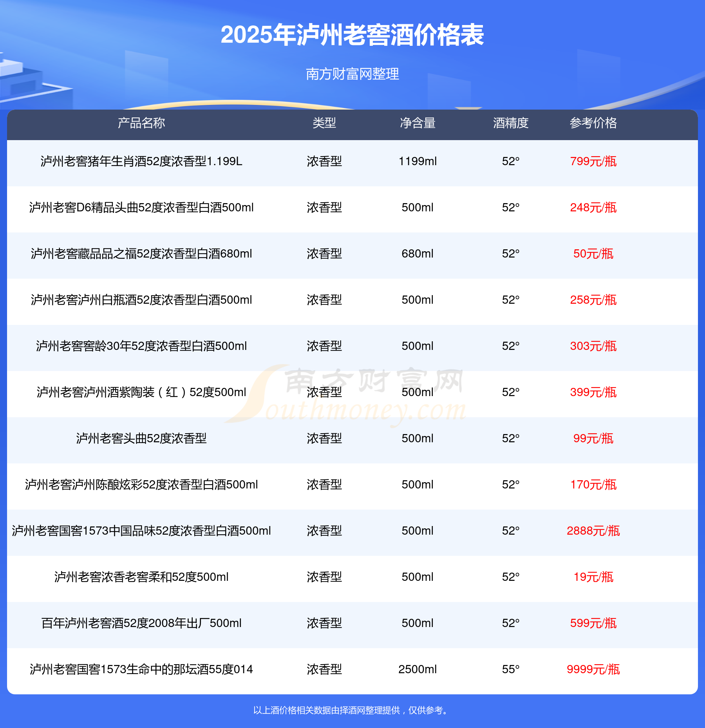Select product name 泸州老窖泸州酒紫陶装（红）52度500ml

(141, 392)
